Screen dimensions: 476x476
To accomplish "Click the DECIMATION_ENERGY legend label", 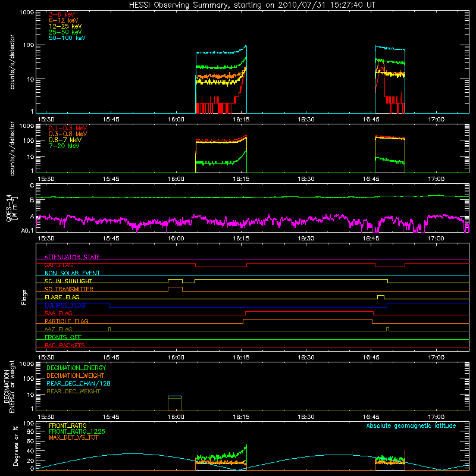I will coord(76,368).
